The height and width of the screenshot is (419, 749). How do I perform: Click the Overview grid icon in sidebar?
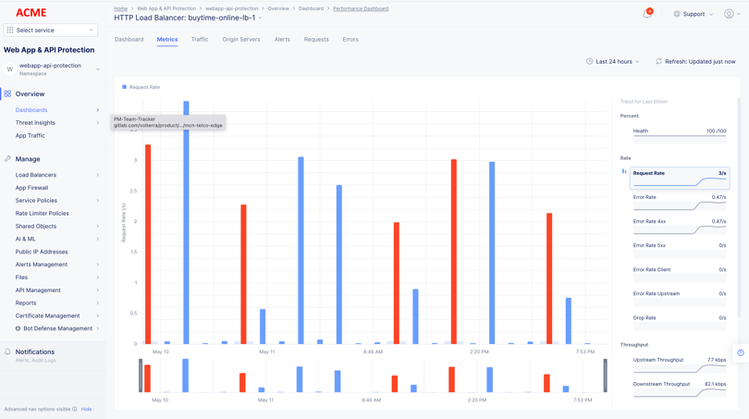(8, 94)
